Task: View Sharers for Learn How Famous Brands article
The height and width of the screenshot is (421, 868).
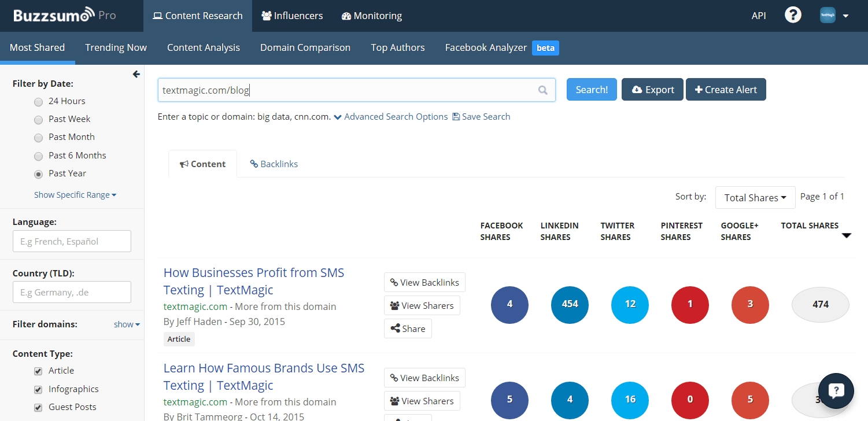Action: pos(422,401)
